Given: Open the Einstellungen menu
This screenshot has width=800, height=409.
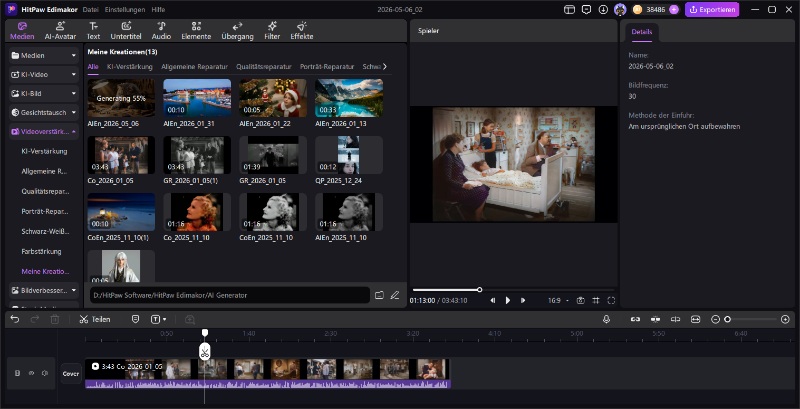Looking at the screenshot, I should pyautogui.click(x=124, y=10).
